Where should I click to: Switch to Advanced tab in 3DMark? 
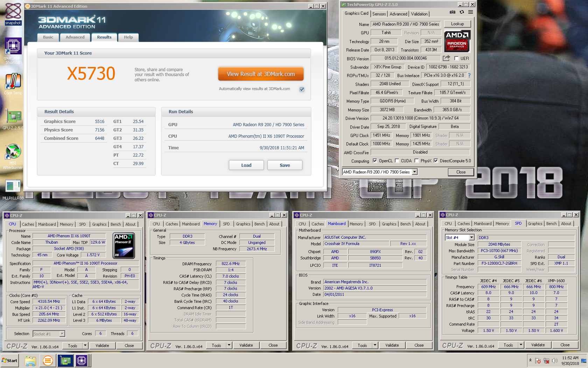pos(75,37)
